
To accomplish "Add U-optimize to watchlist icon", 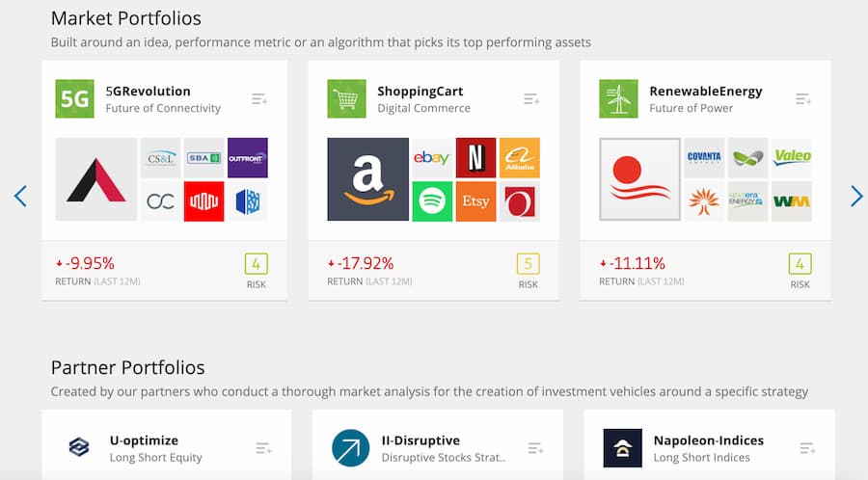I will click(x=263, y=448).
